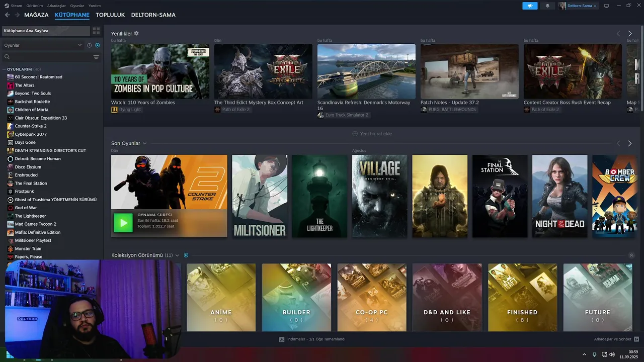The image size is (644, 362).
Task: Open downloads icon in the bottom bar
Action: tap(282, 339)
